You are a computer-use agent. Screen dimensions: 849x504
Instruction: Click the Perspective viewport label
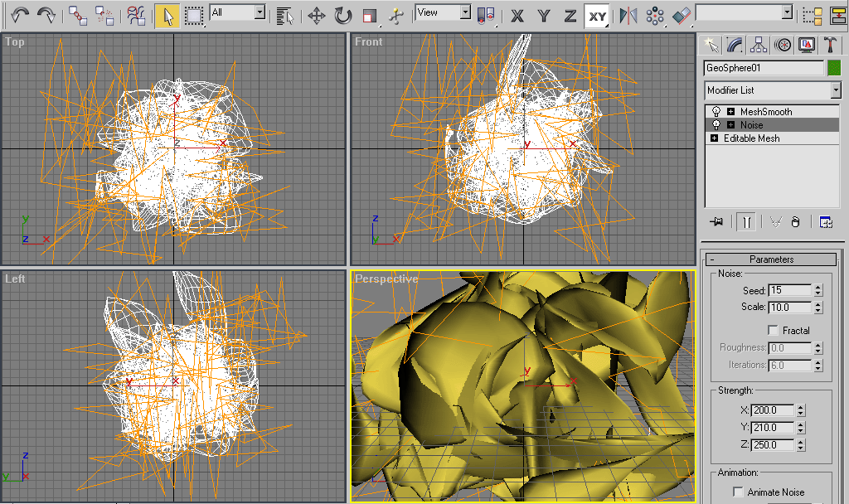point(386,279)
